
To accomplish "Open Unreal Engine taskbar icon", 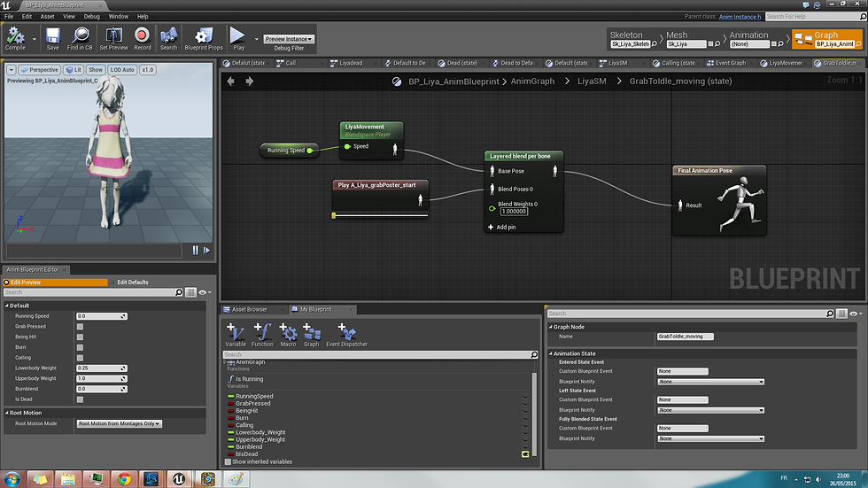I will click(x=179, y=479).
